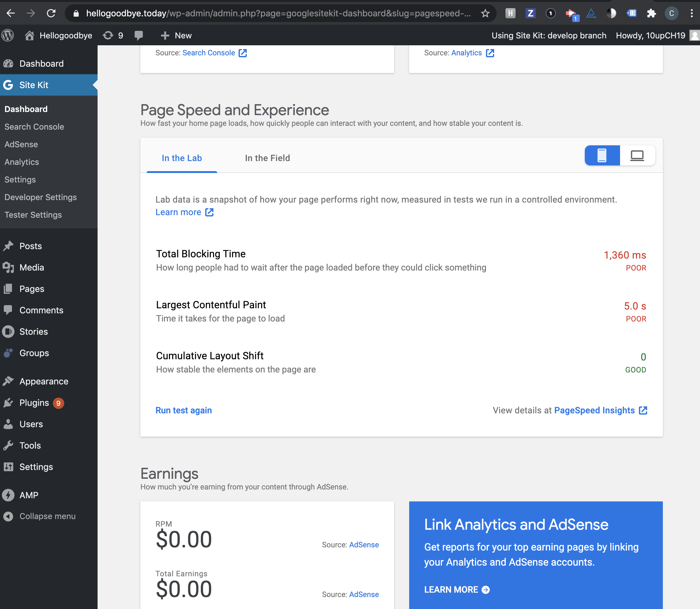Open updates icon showing 9

(113, 35)
